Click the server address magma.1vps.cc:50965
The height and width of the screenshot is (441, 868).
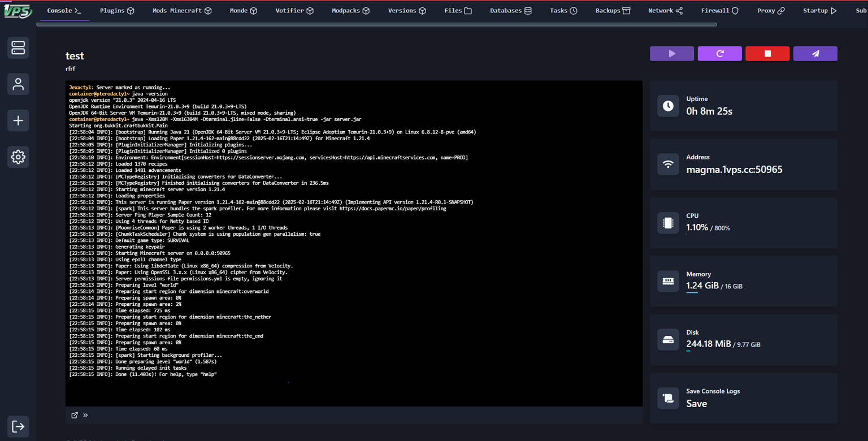coord(734,170)
